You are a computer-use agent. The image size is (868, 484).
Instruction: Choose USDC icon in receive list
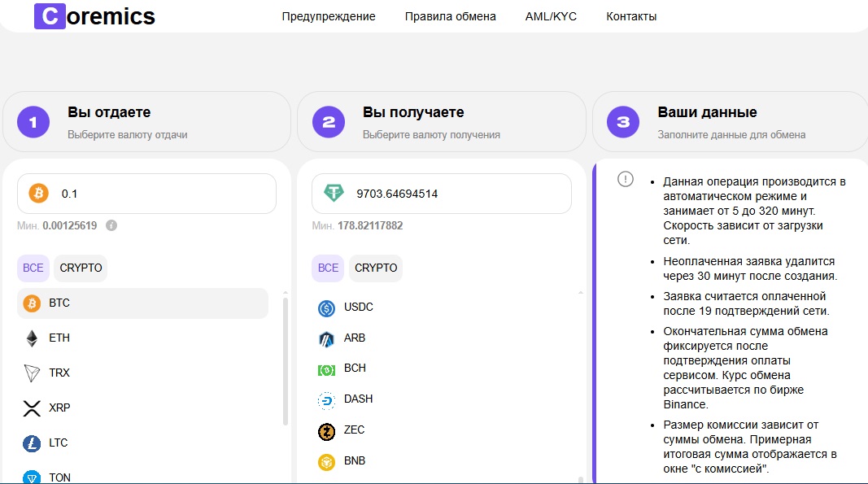click(327, 308)
